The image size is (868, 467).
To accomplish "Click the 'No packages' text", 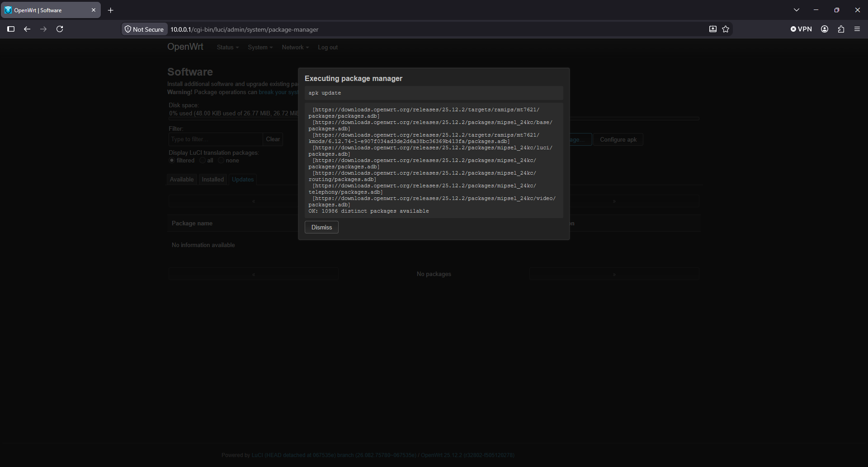I will (434, 274).
